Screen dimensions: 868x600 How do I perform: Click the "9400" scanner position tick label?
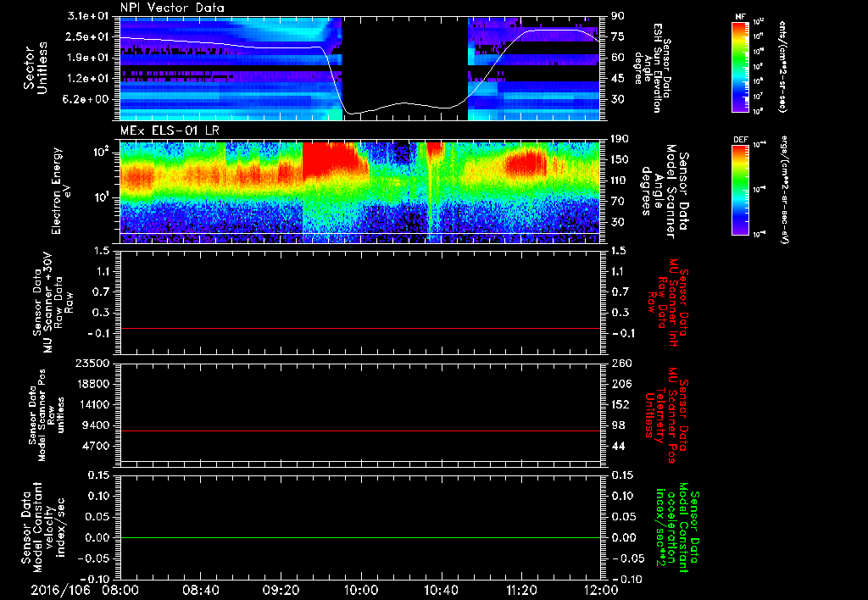coord(95,425)
